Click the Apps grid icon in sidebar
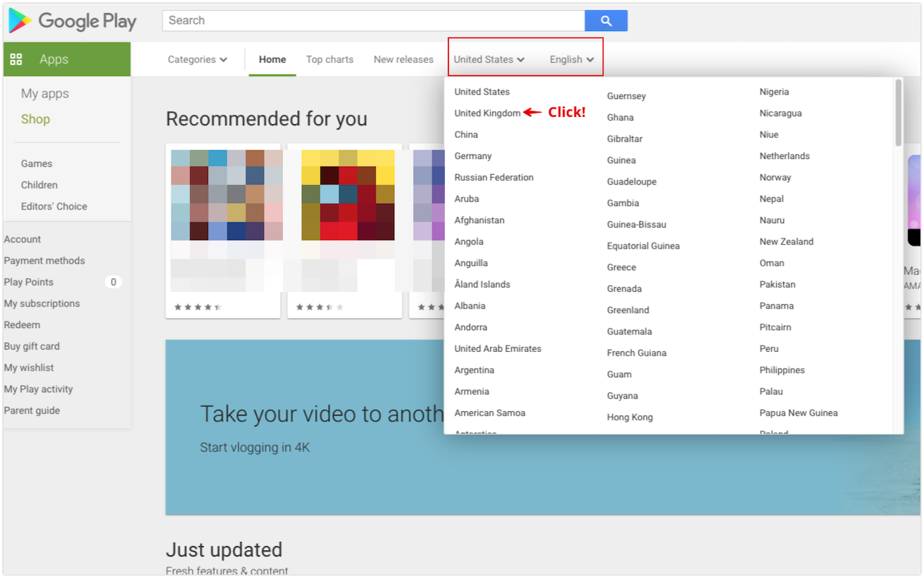The height and width of the screenshot is (578, 924). [16, 59]
